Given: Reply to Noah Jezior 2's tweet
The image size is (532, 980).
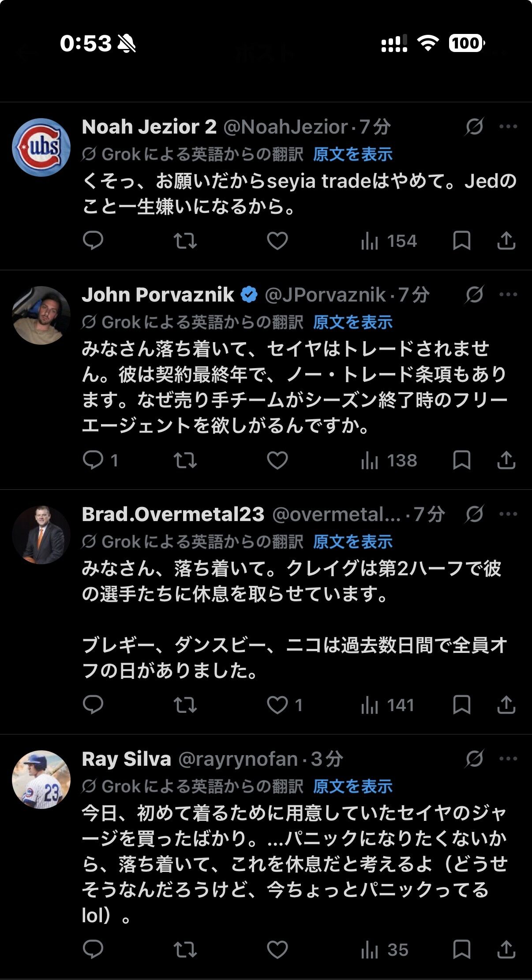Looking at the screenshot, I should 93,241.
